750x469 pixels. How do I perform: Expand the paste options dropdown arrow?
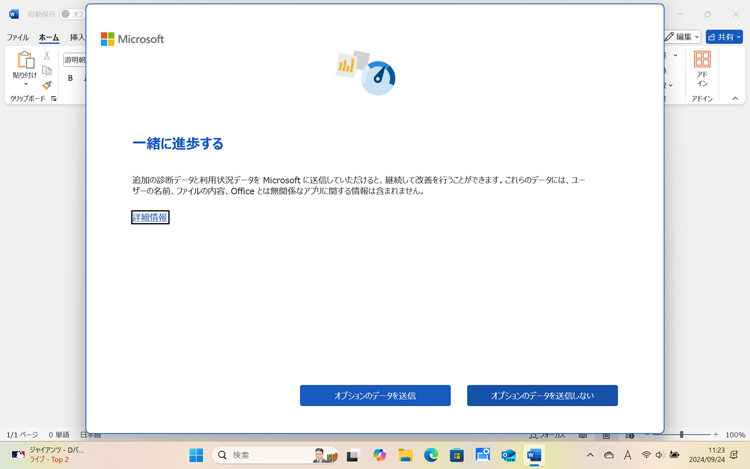(x=25, y=85)
